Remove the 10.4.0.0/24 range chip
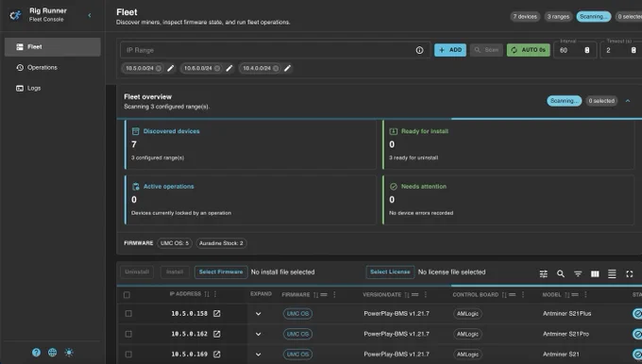 [x=276, y=68]
